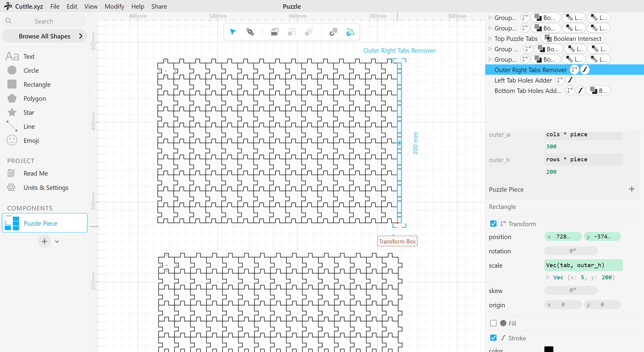Click the blue path-edit tool icon

[x=350, y=32]
